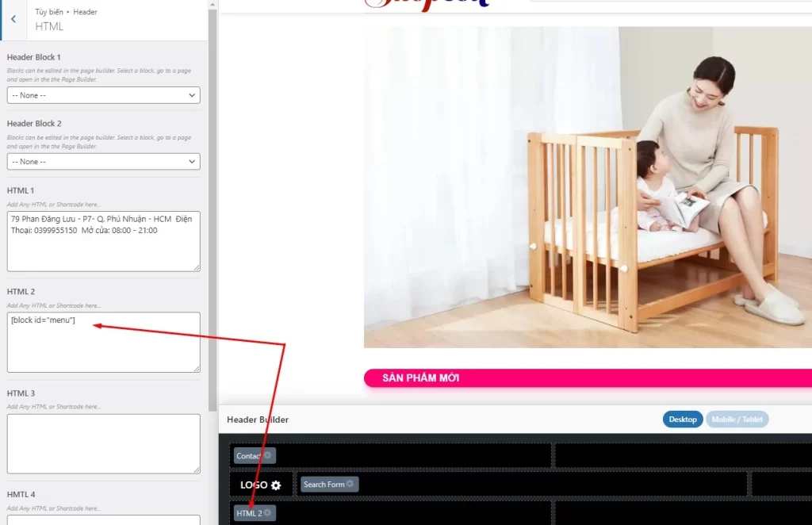Open gear settings on Contact element
This screenshot has width=812, height=525.
[x=268, y=456]
